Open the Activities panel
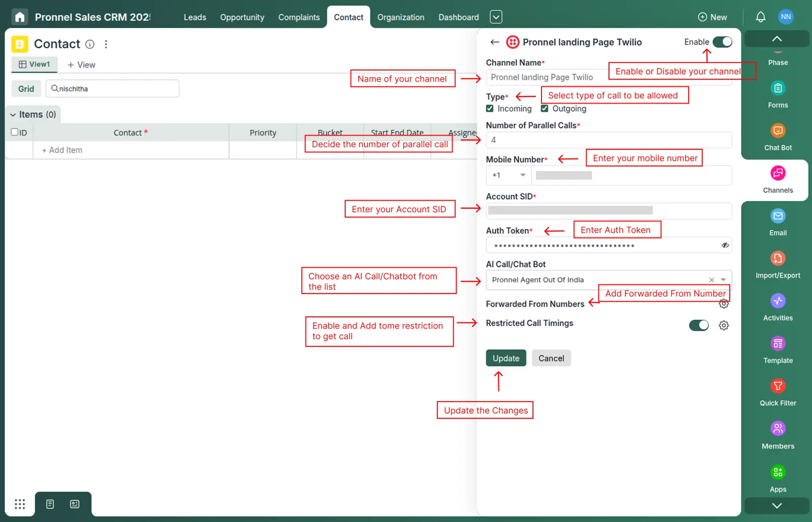812x522 pixels. 777,306
